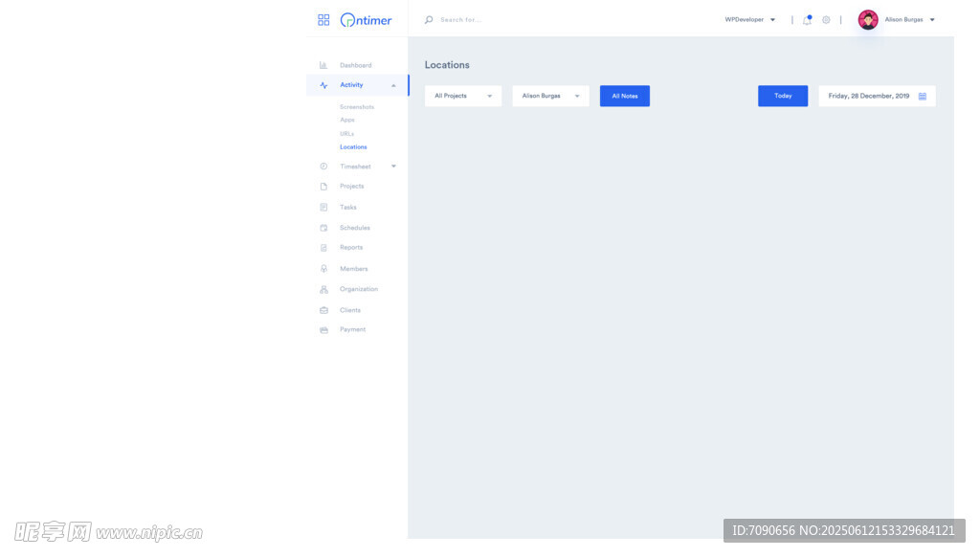Click the Timesheet clock icon
980x557 pixels.
[x=323, y=167]
